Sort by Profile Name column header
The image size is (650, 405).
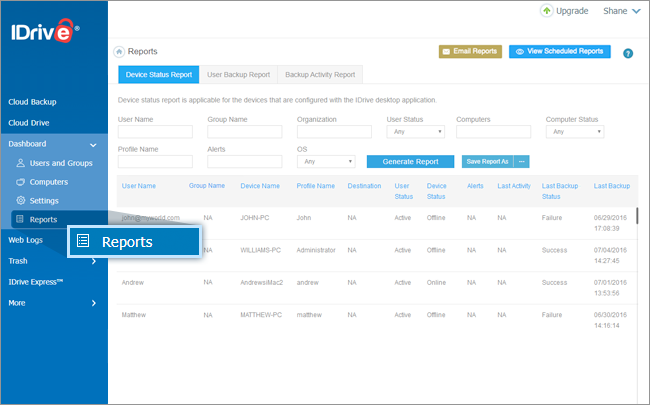pyautogui.click(x=315, y=186)
